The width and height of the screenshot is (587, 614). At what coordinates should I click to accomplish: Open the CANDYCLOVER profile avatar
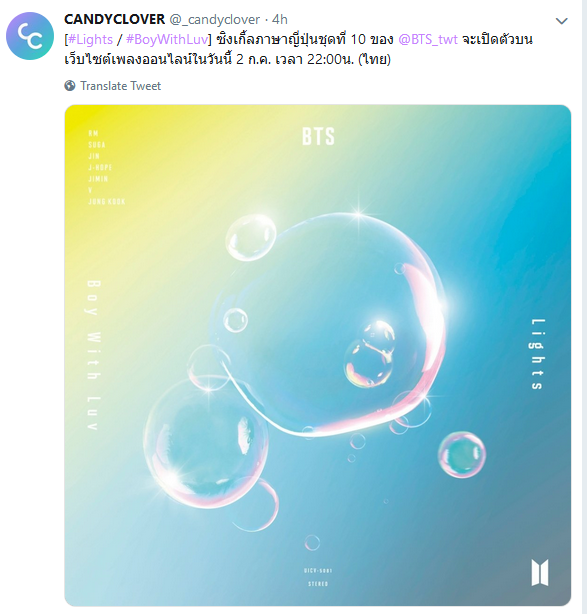click(x=30, y=36)
